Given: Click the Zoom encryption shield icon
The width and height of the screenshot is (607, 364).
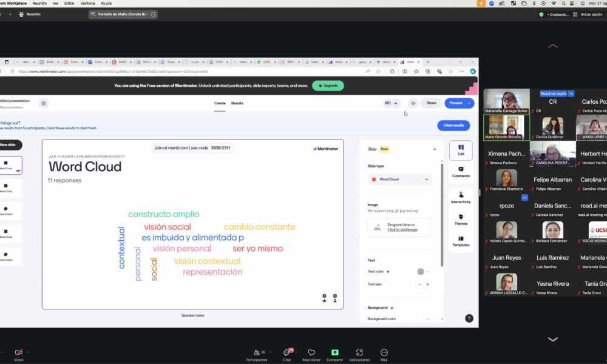Looking at the screenshot, I should coord(541,15).
